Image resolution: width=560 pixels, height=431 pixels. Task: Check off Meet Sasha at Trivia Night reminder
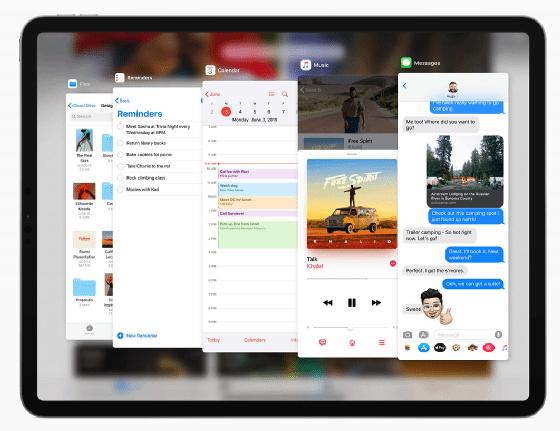120,126
